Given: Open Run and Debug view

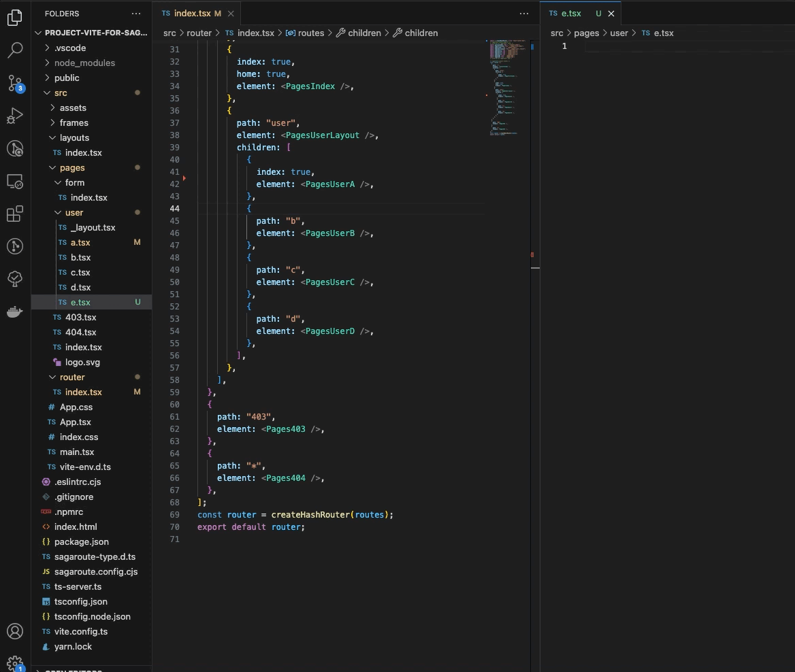Looking at the screenshot, I should coord(15,116).
